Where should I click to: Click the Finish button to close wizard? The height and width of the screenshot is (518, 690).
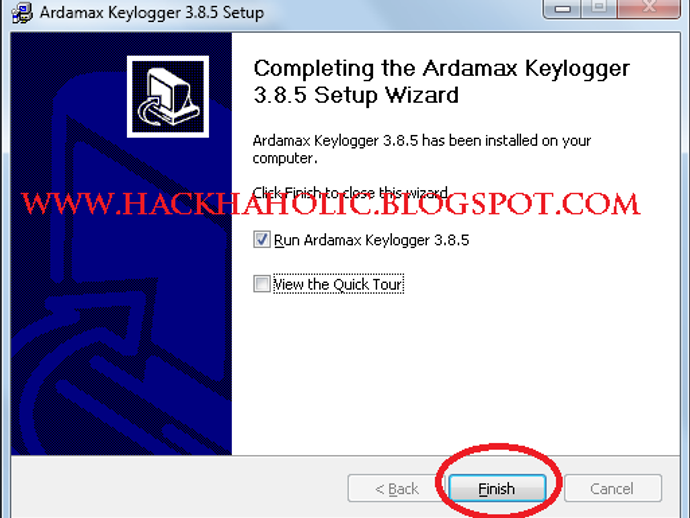[497, 489]
